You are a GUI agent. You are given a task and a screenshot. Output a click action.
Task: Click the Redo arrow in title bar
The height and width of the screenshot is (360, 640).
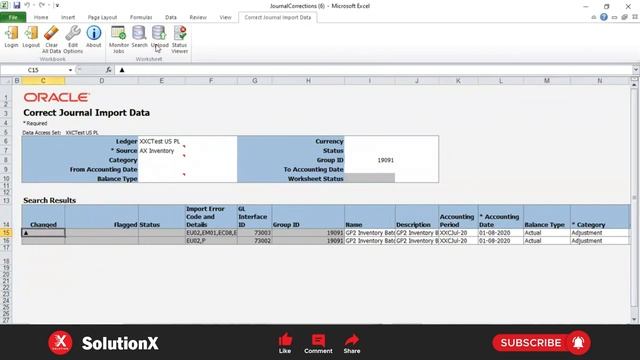pyautogui.click(x=42, y=5)
